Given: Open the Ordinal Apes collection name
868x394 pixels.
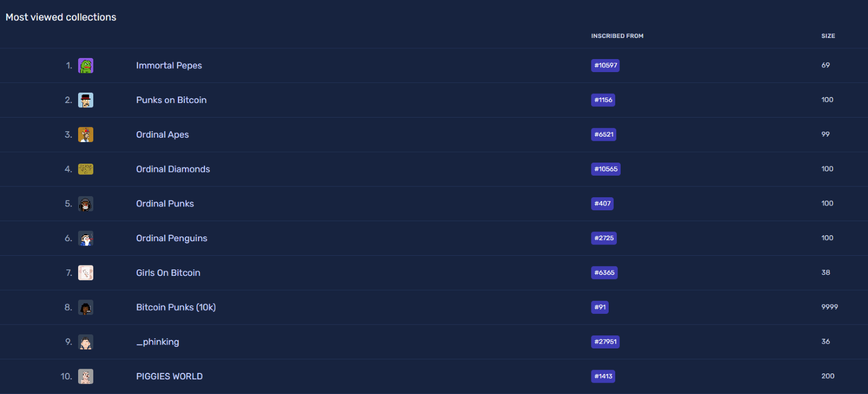Looking at the screenshot, I should coord(162,134).
